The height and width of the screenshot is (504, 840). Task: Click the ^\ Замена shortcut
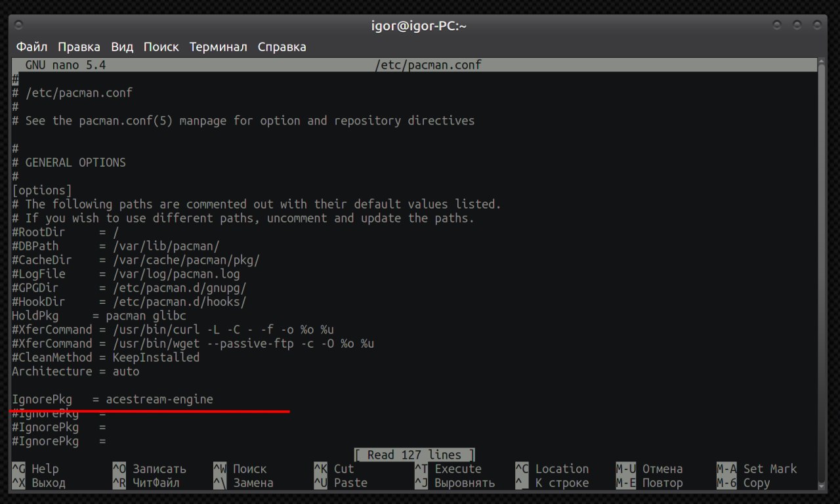243,483
